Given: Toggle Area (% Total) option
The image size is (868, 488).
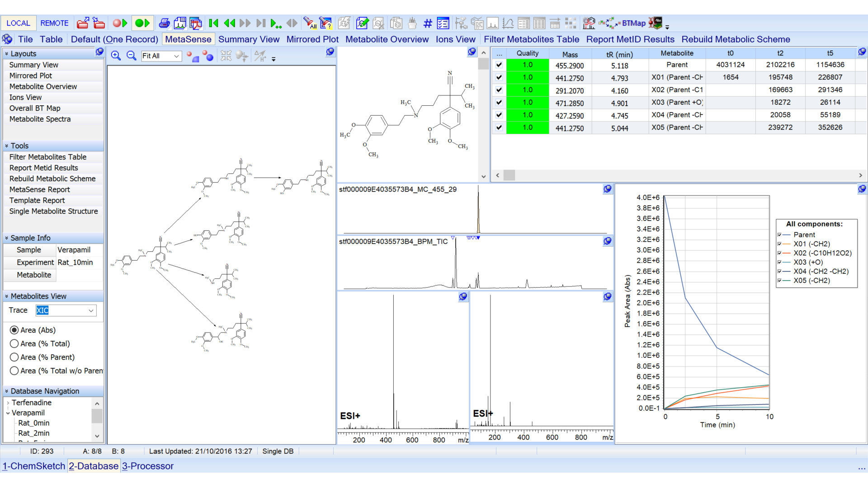Looking at the screenshot, I should [14, 343].
